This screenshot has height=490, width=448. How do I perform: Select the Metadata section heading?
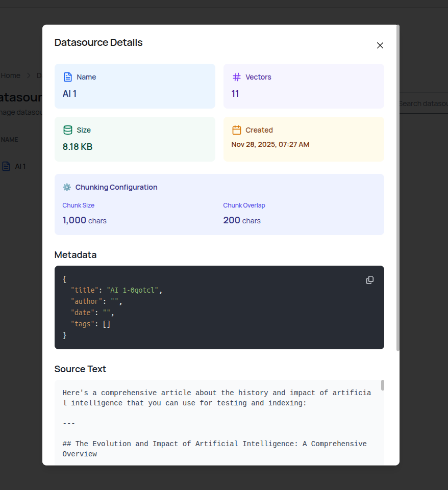tap(75, 254)
